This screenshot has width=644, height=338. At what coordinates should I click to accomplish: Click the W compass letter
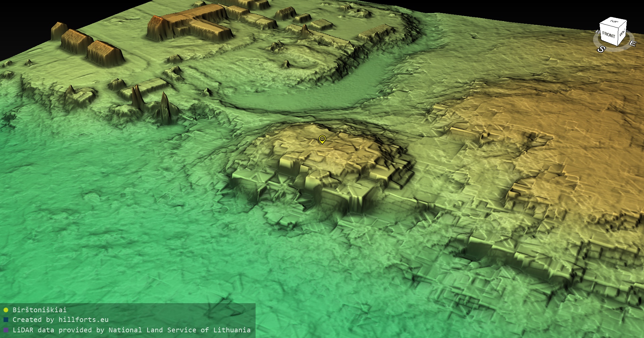(x=597, y=32)
